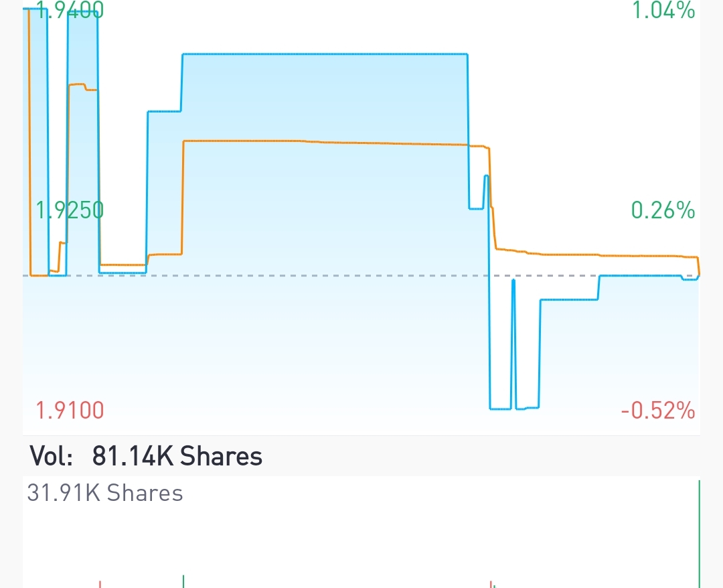The image size is (723, 588).
Task: Click the green volume bar near 31.91K label
Action: point(183,581)
